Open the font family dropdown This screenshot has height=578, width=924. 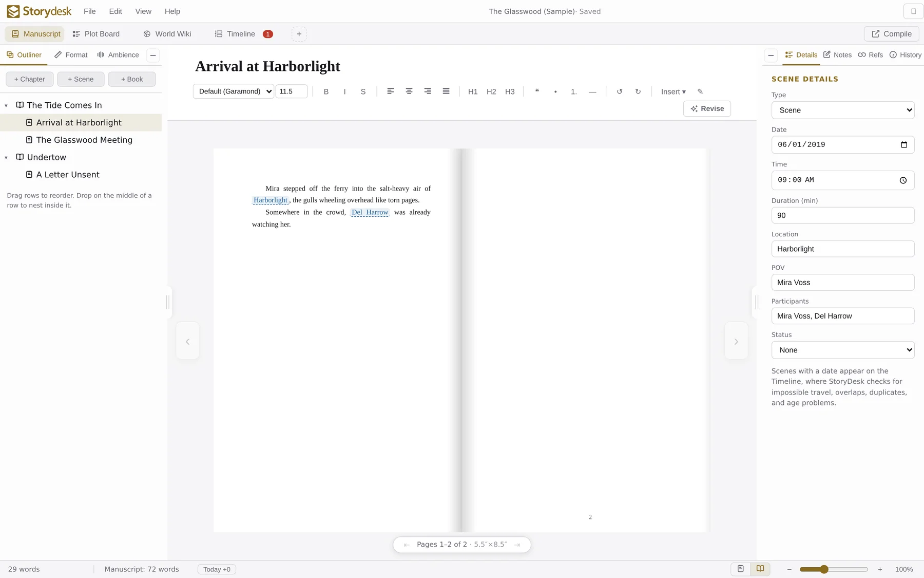click(234, 91)
